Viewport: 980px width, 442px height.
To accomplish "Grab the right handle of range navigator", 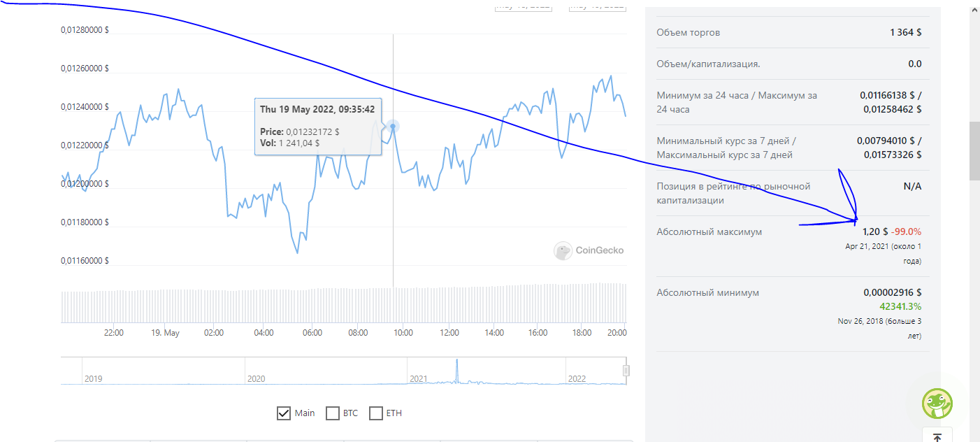I will tap(626, 371).
